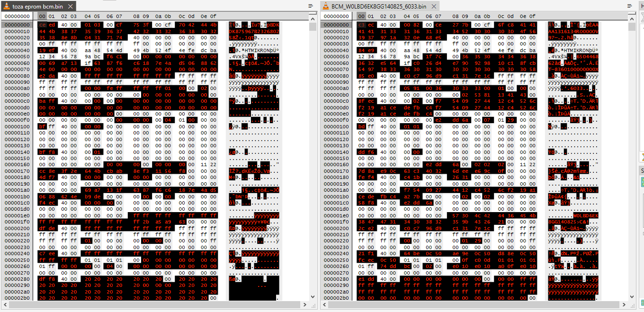Screen dimensions: 644x312
Task: Click the right pane's 00000000 address box
Action: click(336, 16)
